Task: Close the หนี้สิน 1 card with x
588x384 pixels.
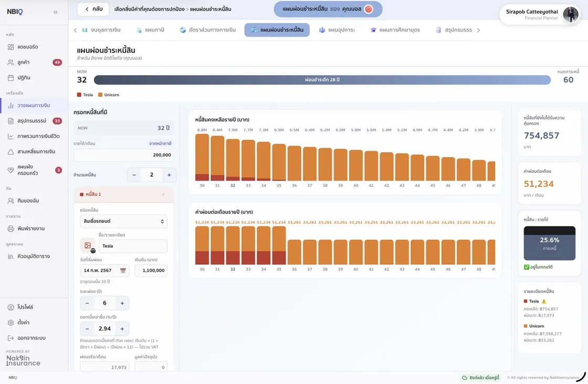Action: 163,194
